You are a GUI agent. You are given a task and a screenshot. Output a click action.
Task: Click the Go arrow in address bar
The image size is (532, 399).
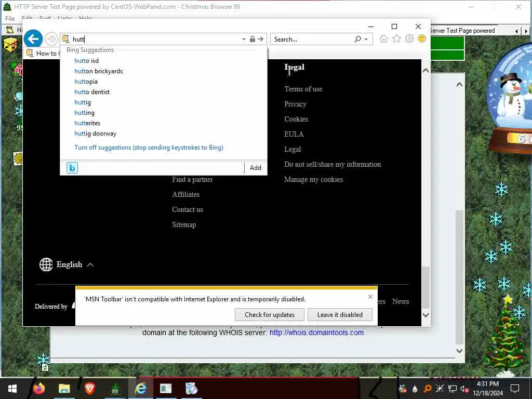coord(261,39)
